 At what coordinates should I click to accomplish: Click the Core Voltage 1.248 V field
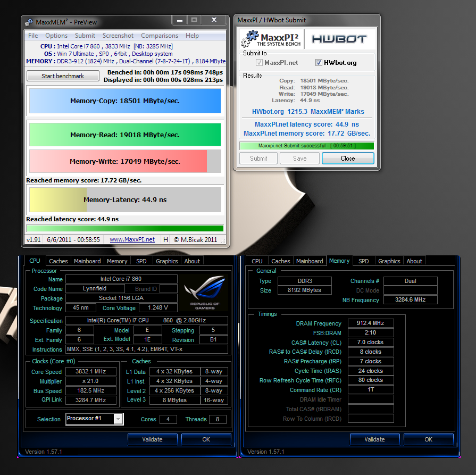click(157, 307)
